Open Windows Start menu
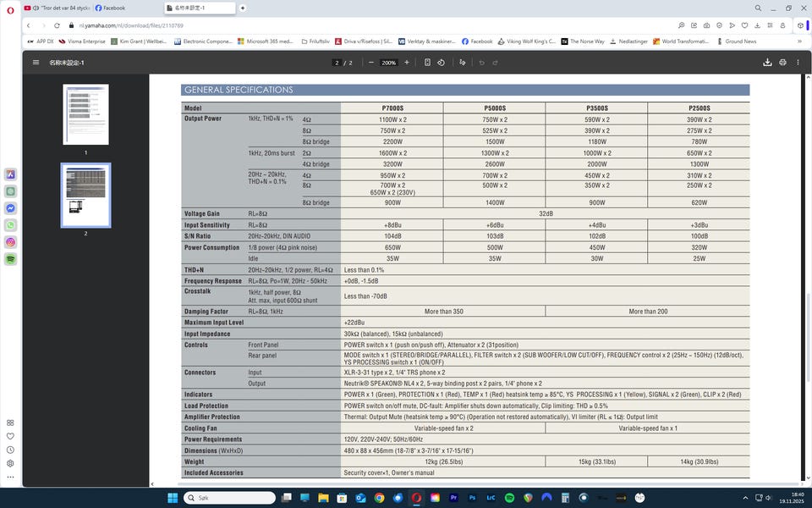 tap(173, 498)
